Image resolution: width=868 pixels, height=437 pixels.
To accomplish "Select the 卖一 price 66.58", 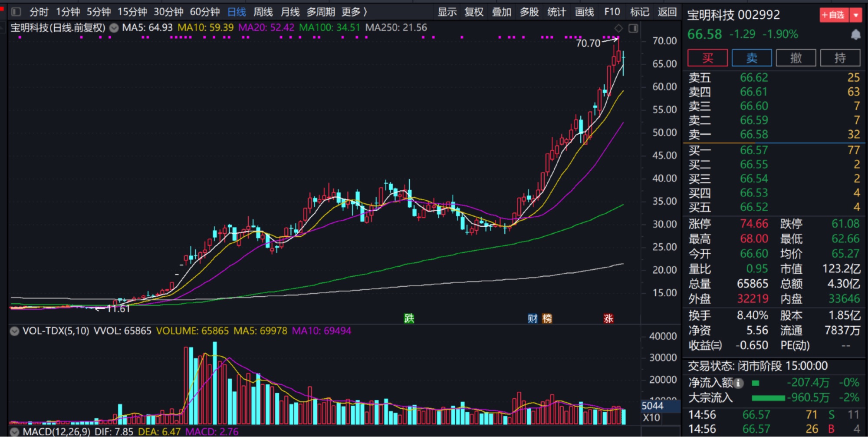I will [754, 135].
